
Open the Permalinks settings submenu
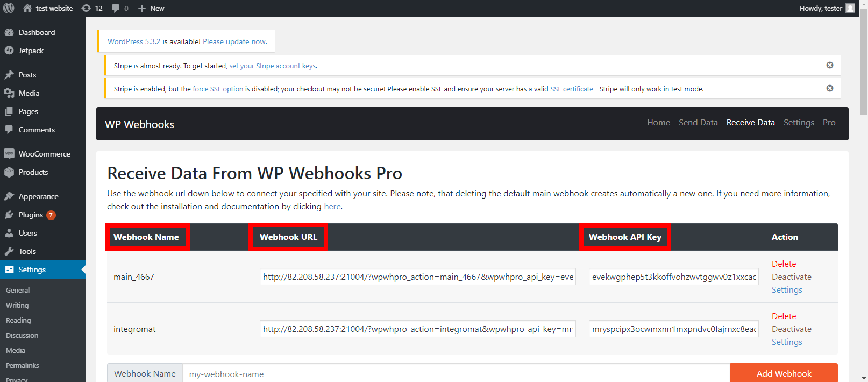click(x=23, y=365)
